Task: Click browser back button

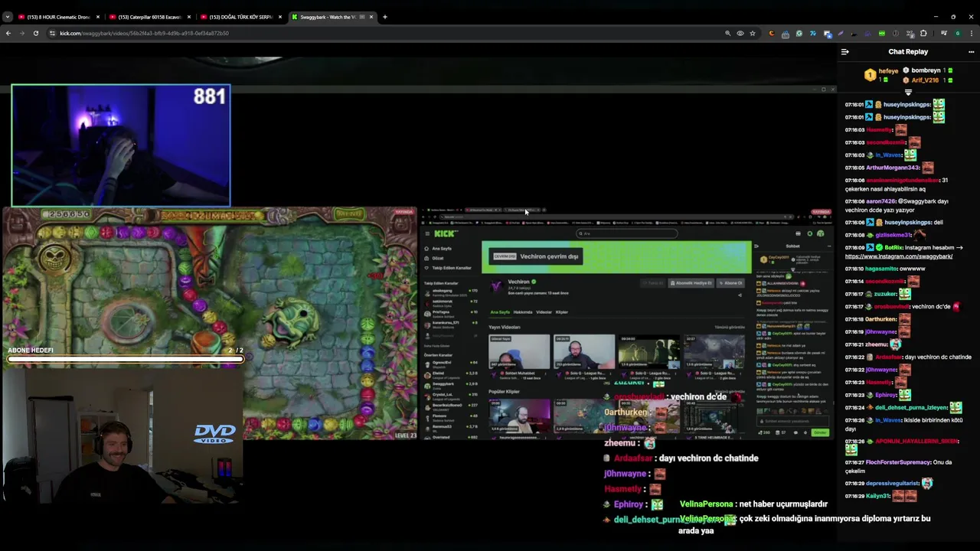Action: [x=8, y=34]
